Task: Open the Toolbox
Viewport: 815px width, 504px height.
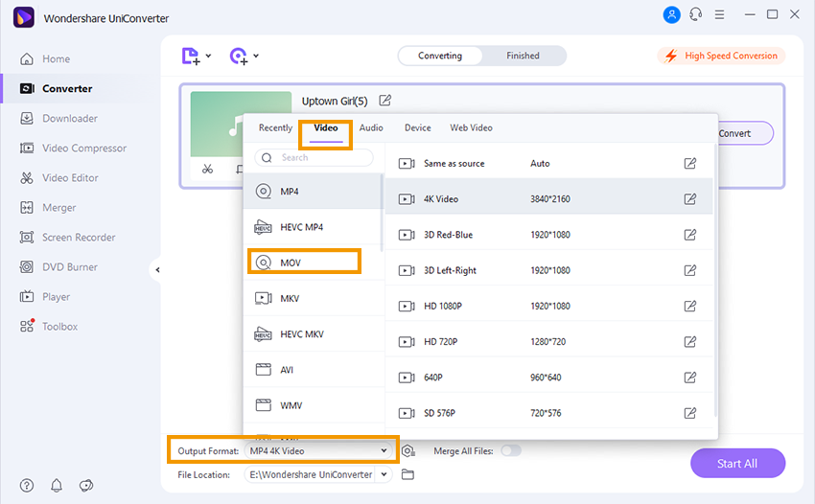Action: coord(48,327)
